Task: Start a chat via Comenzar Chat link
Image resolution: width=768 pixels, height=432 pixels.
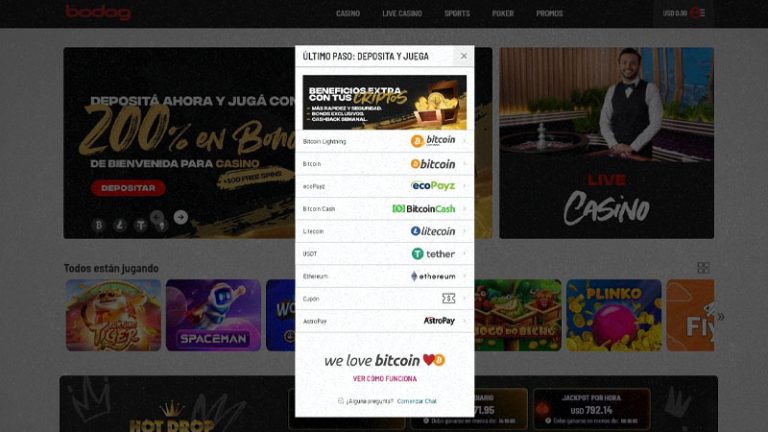Action: [417, 401]
